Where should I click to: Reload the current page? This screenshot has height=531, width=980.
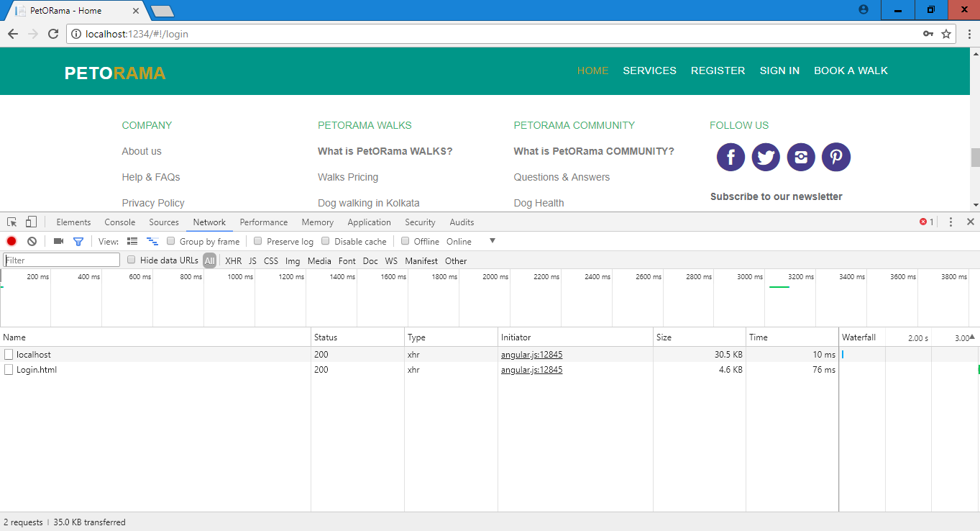[x=53, y=34]
